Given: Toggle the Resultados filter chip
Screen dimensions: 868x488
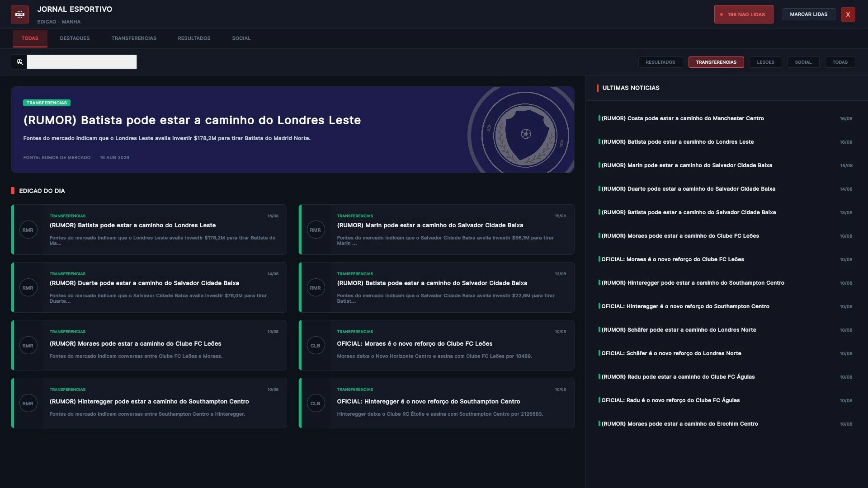Looking at the screenshot, I should [x=660, y=62].
